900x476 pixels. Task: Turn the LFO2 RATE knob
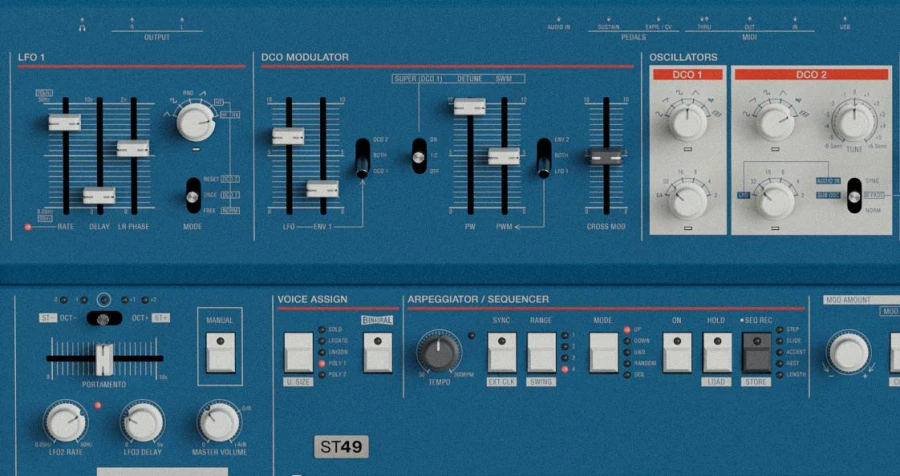tap(65, 422)
